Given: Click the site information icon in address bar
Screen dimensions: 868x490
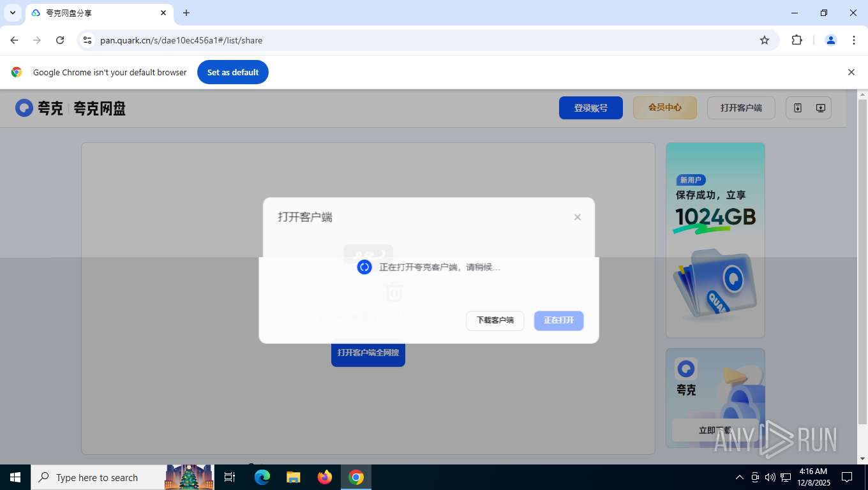Looking at the screenshot, I should 87,40.
